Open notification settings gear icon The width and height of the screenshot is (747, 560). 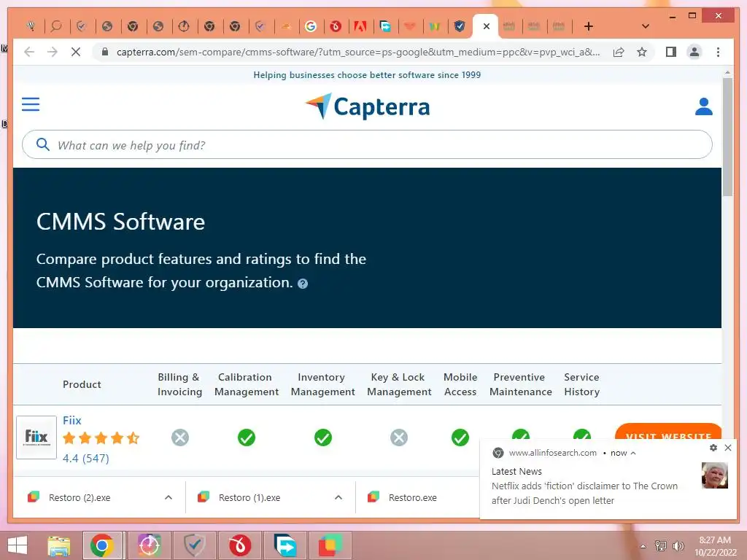[713, 448]
